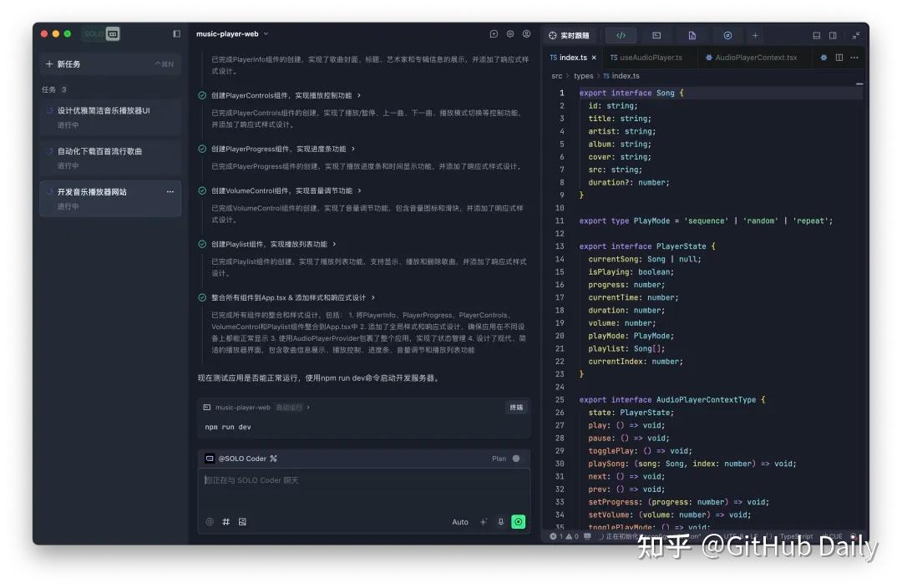Image resolution: width=902 pixels, height=588 pixels.
Task: Click src in the breadcrumb
Action: 556,76
